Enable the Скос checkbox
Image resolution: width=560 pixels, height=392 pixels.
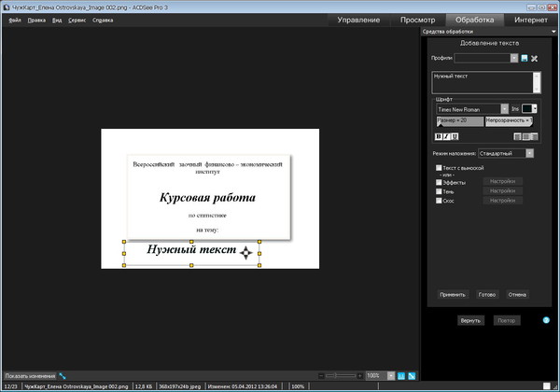click(x=439, y=201)
